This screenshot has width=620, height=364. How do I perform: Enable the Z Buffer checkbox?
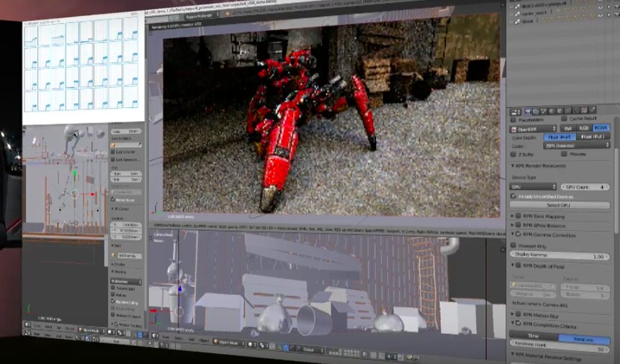click(514, 154)
